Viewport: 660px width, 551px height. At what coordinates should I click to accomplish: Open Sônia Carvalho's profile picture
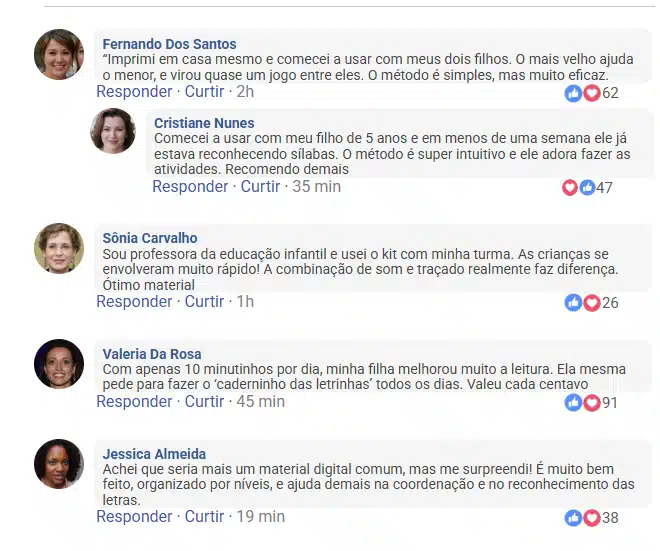(x=59, y=248)
